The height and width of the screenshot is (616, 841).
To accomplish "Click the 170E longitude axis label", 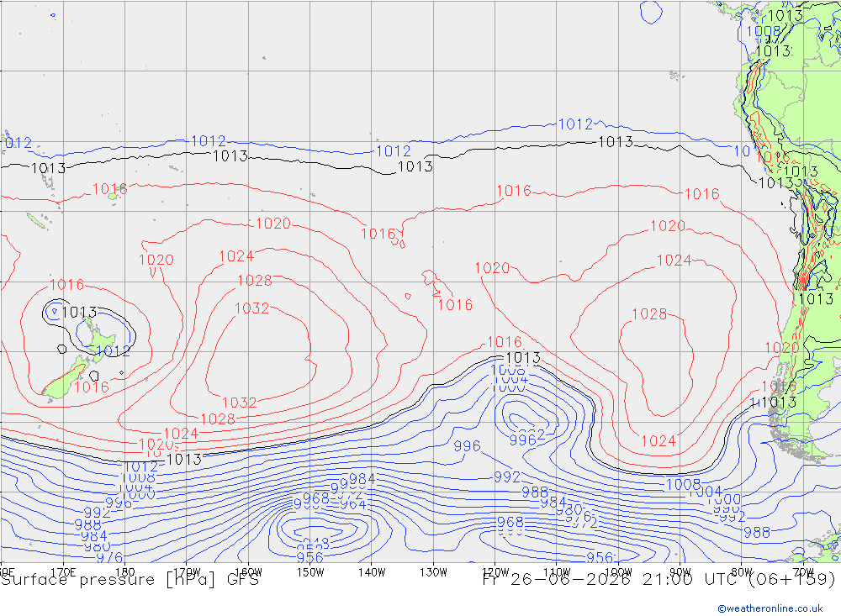I will coord(63,572).
